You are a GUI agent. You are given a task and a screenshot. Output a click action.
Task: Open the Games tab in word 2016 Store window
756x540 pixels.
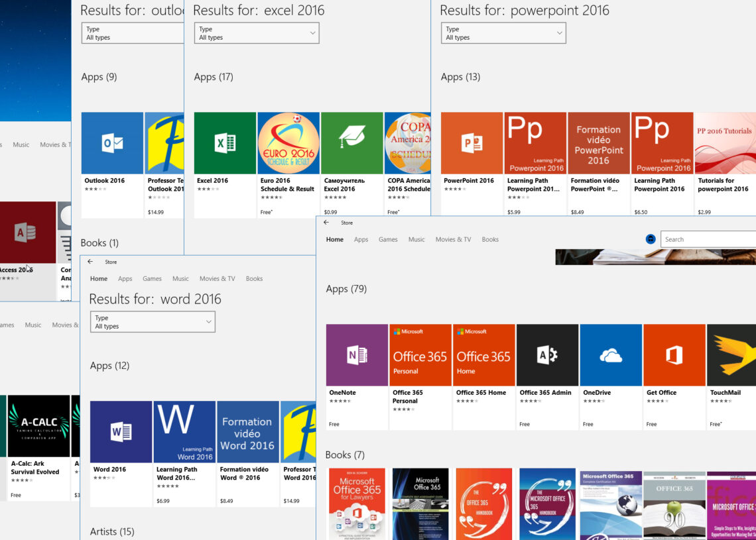click(x=152, y=279)
